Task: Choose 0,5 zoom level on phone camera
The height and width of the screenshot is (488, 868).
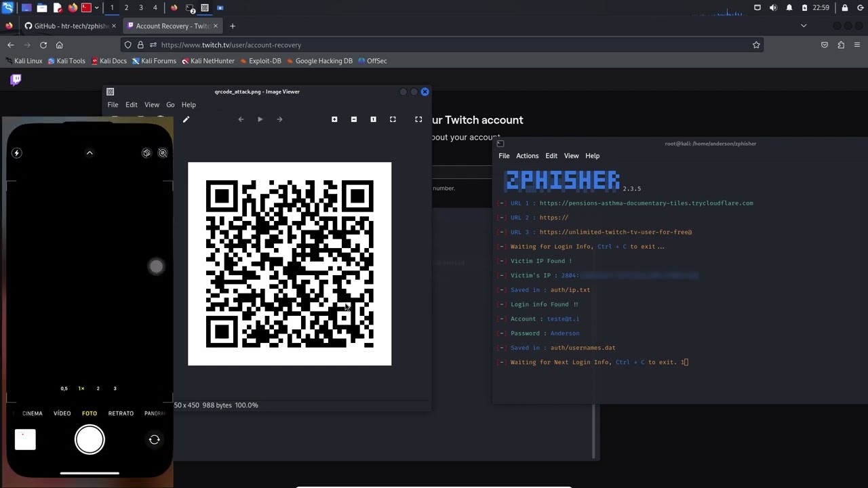Action: click(x=64, y=388)
